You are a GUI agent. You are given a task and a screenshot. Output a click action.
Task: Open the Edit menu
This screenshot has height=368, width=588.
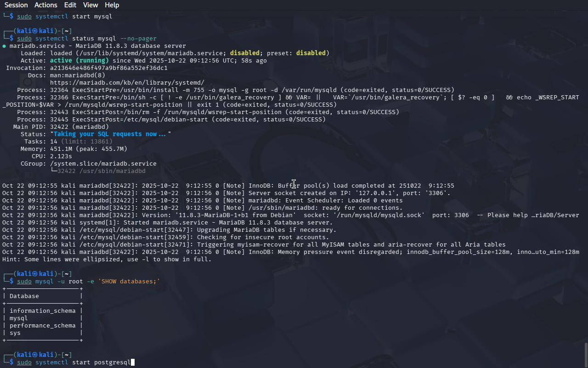(70, 5)
